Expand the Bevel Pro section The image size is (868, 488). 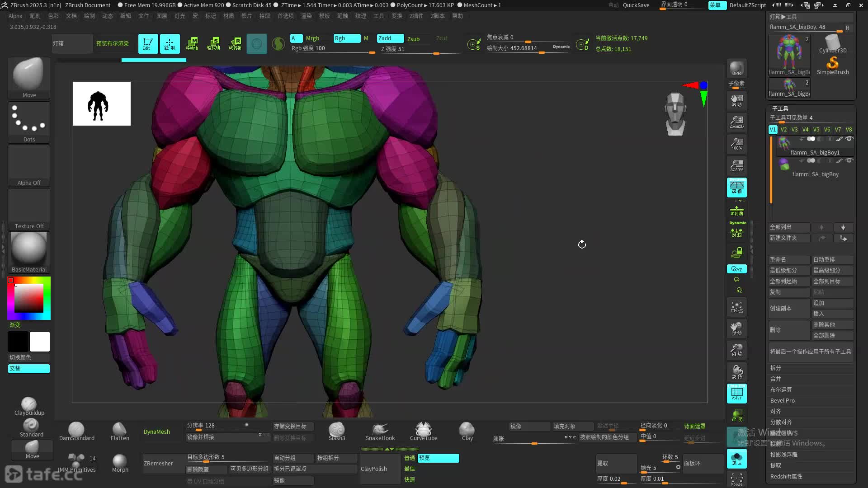pyautogui.click(x=782, y=400)
